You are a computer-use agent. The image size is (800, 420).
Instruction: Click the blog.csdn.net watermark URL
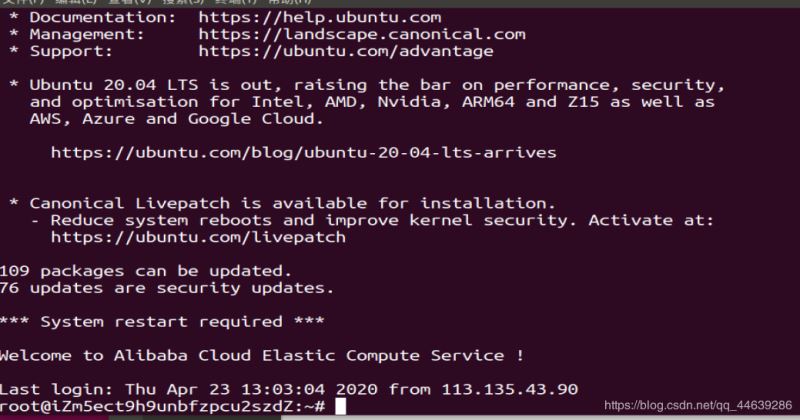click(x=696, y=405)
